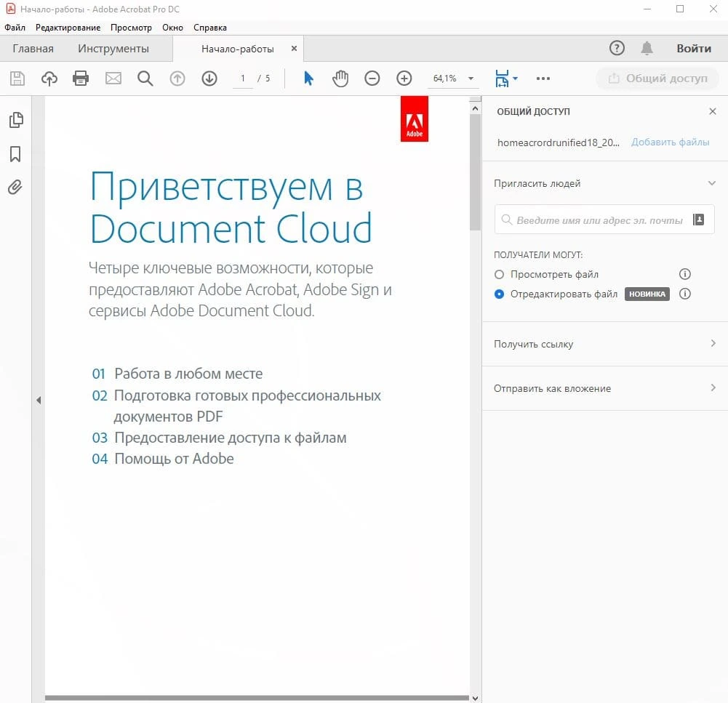This screenshot has height=703, width=728.
Task: Select Отредактировать файл radio option
Action: click(499, 294)
